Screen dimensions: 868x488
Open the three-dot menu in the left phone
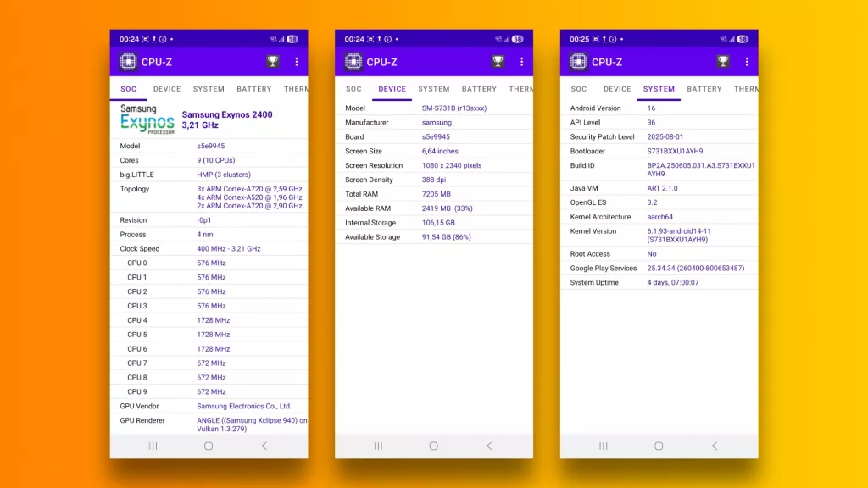(297, 61)
